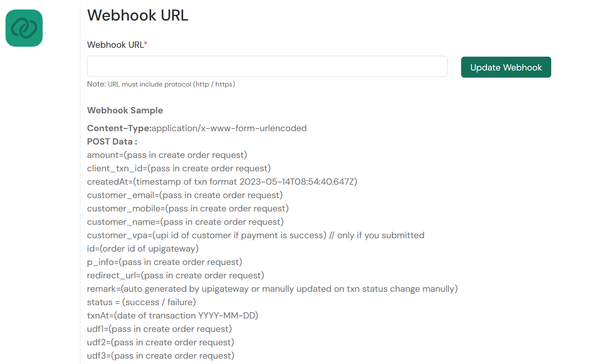Click the amount parameter line
615x364 pixels.
click(x=167, y=155)
